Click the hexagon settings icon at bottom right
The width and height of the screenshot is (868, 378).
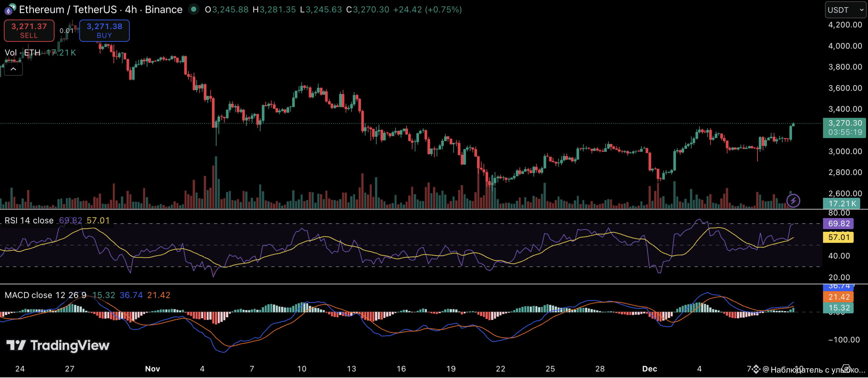(x=846, y=368)
